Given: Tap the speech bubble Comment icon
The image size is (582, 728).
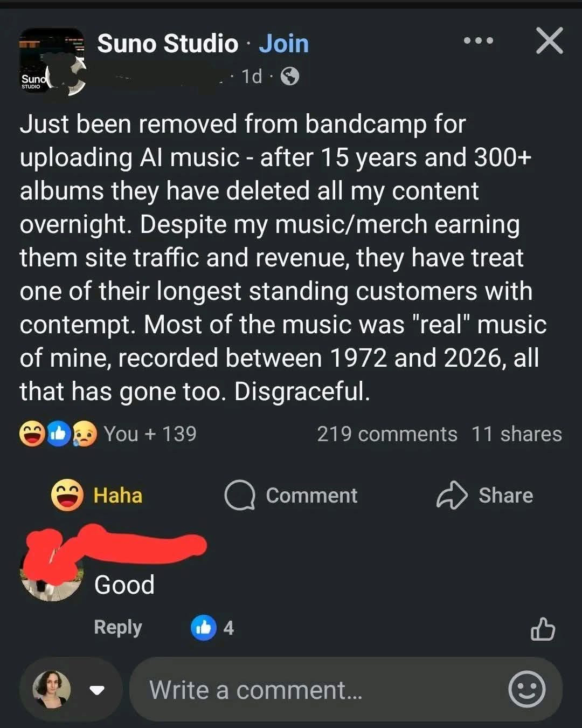Looking at the screenshot, I should (239, 495).
